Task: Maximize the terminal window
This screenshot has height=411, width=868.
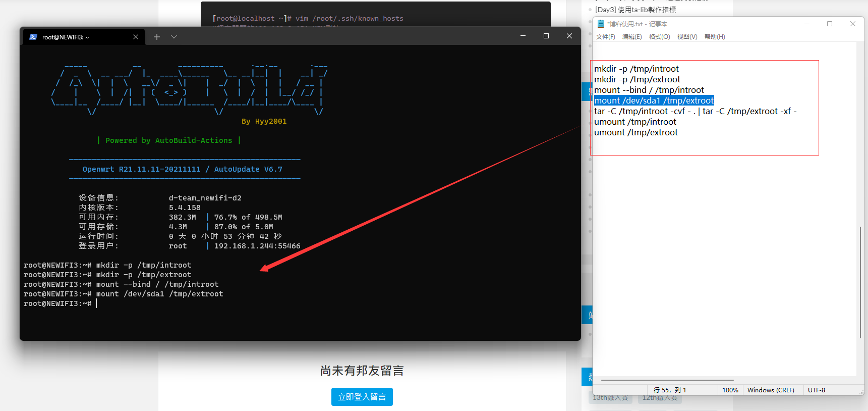Action: coord(546,36)
